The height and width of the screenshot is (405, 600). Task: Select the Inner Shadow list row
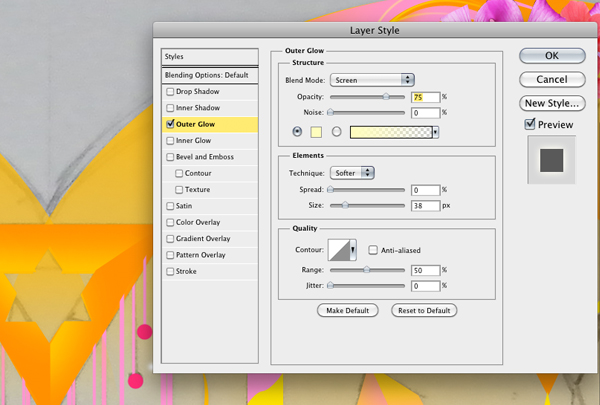[x=210, y=108]
